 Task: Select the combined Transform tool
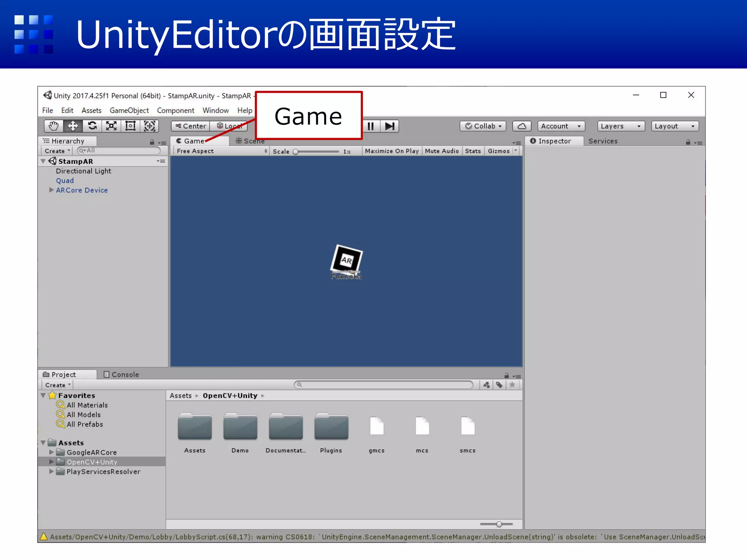[x=150, y=126]
